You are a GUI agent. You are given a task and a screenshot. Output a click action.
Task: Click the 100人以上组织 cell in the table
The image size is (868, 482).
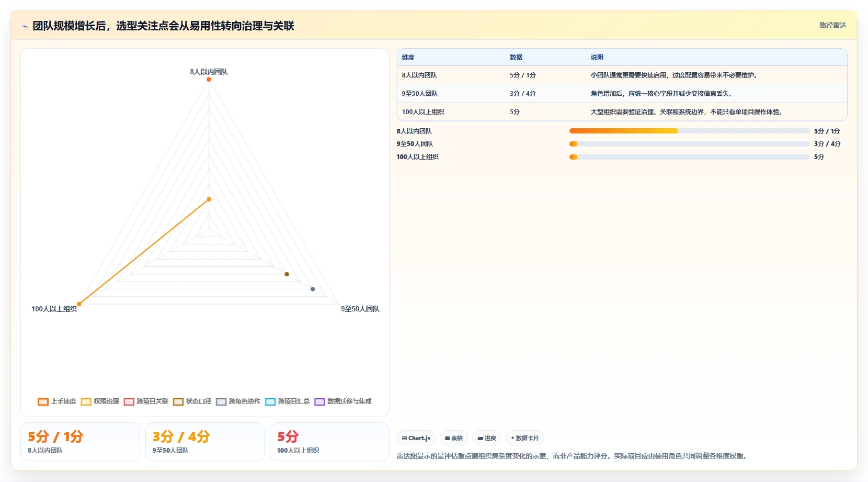click(422, 112)
